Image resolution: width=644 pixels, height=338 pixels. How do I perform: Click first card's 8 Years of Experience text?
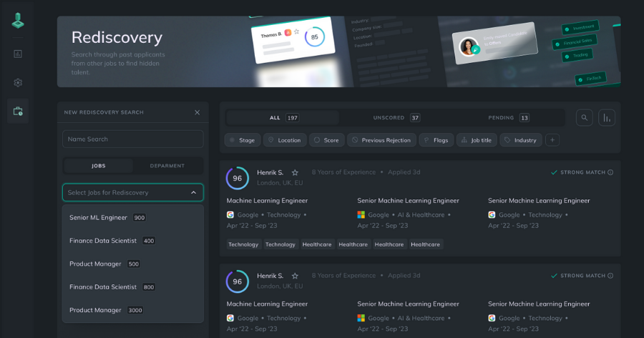pyautogui.click(x=343, y=172)
